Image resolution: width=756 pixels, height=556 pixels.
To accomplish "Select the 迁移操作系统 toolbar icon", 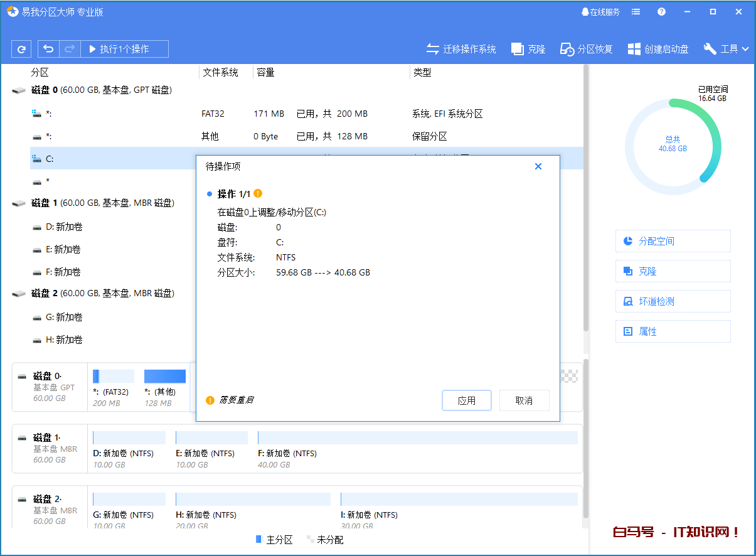I will 461,48.
